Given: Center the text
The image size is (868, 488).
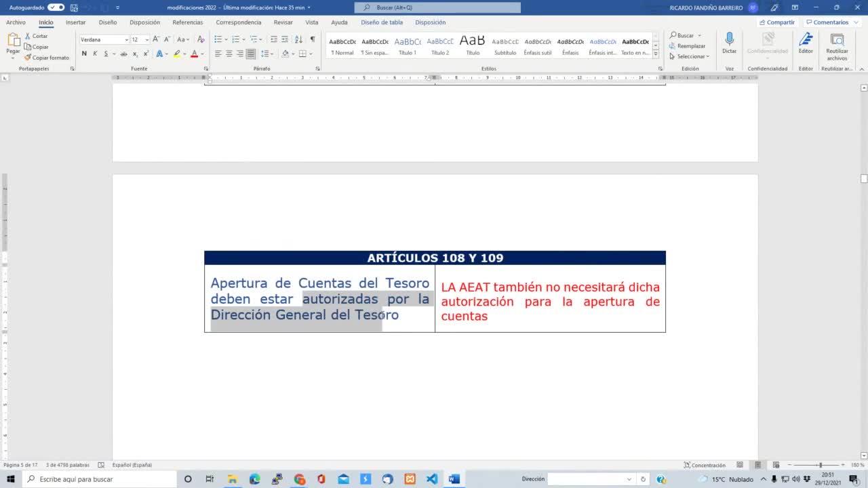Looking at the screenshot, I should 229,54.
